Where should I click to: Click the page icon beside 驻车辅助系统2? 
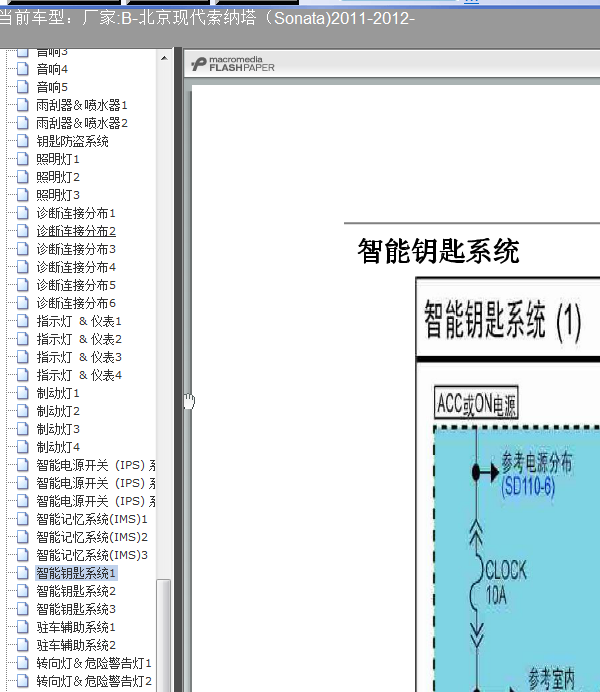[22, 645]
